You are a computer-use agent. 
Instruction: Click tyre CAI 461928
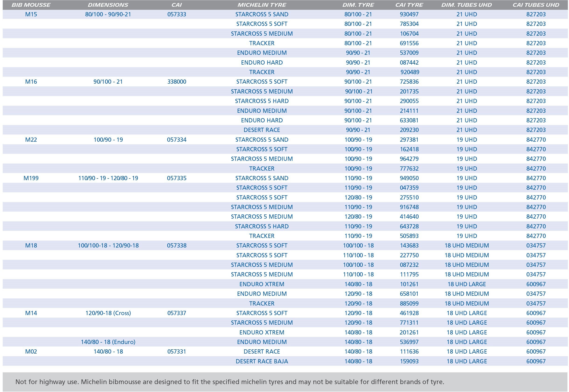click(409, 313)
